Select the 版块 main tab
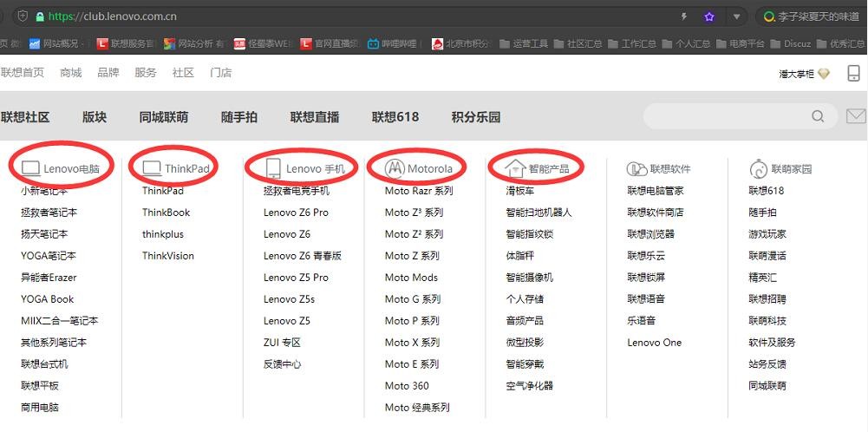Screen dimensions: 868x432 [95, 117]
